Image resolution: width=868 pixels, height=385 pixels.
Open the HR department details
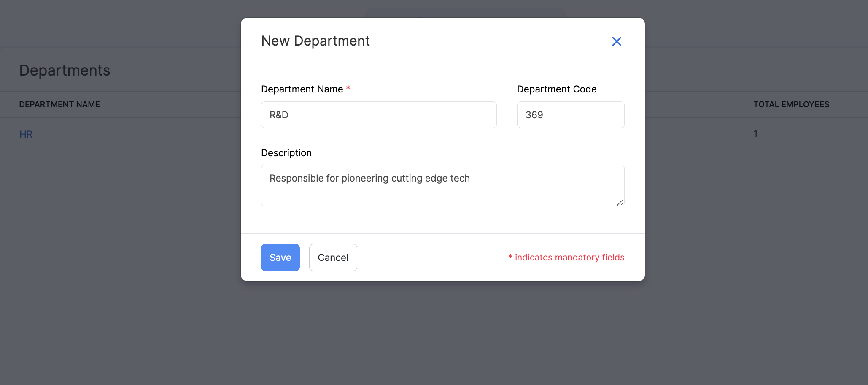[26, 134]
